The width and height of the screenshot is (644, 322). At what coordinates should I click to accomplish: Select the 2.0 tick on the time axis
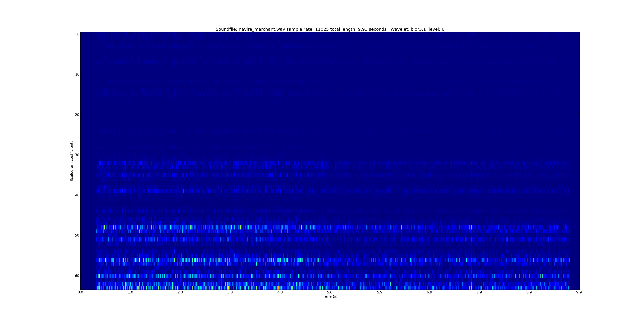(x=180, y=292)
